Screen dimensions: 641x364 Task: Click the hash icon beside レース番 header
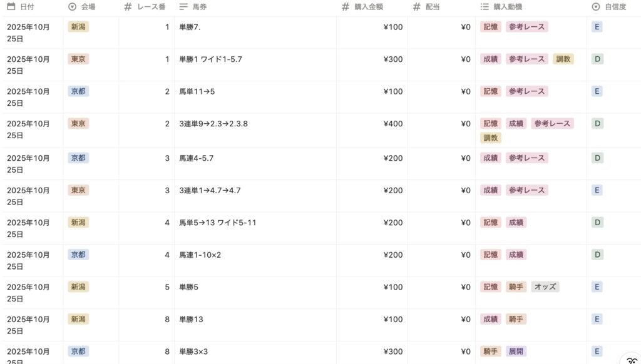128,7
